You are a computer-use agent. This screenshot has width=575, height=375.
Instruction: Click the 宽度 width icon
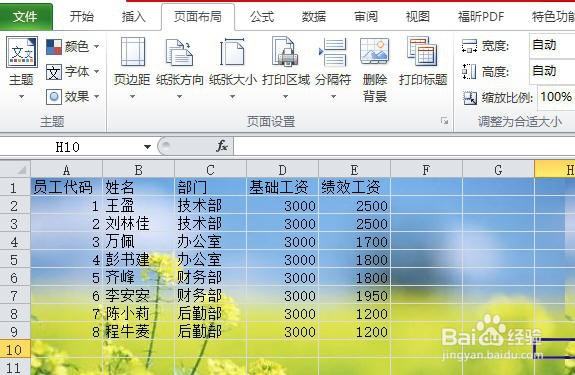coord(469,46)
